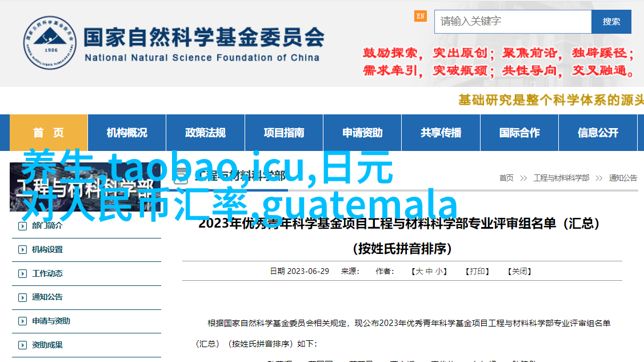Click the arrow icon beside 工作动态
The width and height of the screenshot is (644, 362).
pos(23,274)
